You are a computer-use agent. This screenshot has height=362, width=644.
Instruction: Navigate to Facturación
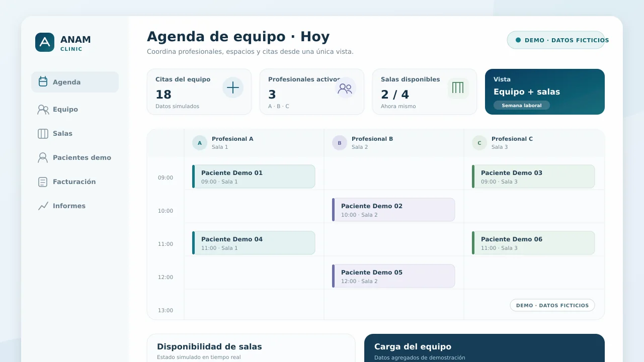(x=75, y=182)
